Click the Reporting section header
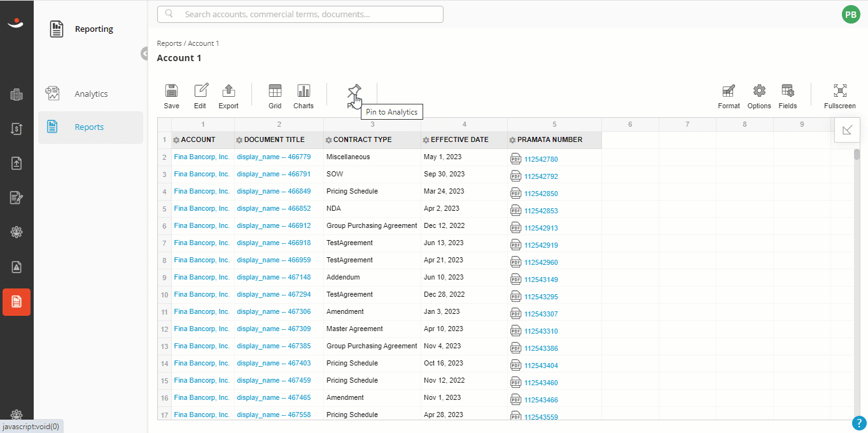This screenshot has height=433, width=868. click(x=94, y=29)
